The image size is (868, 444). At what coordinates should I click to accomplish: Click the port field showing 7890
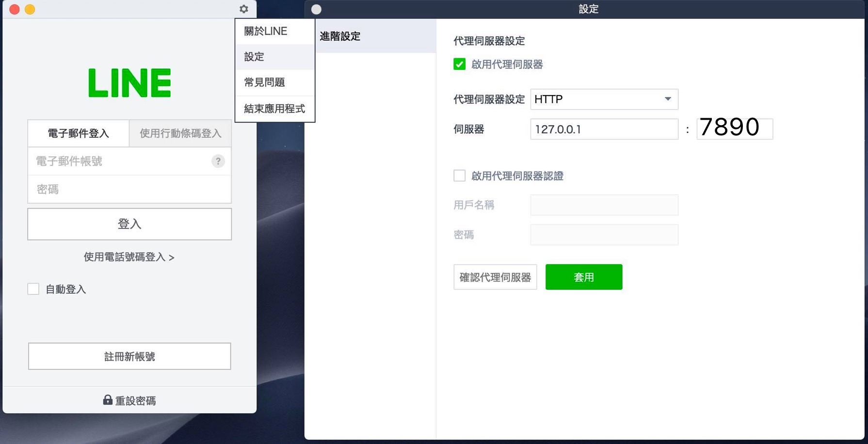(x=735, y=129)
